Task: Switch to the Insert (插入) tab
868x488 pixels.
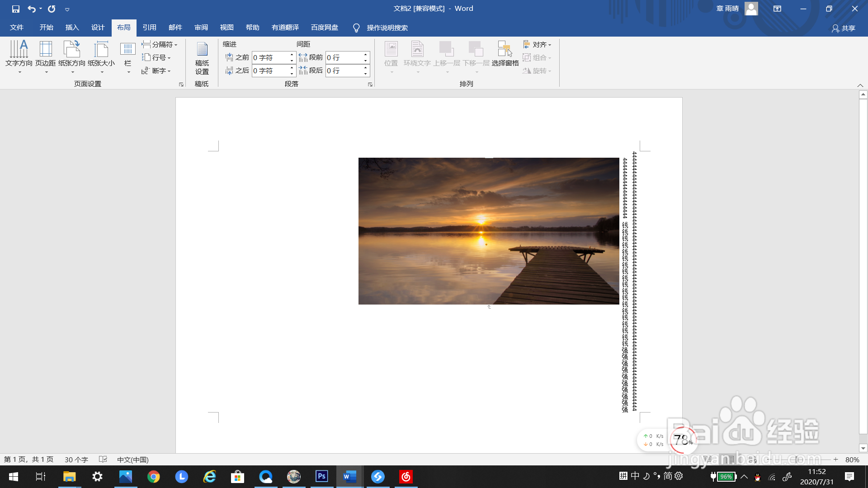Action: [x=72, y=28]
